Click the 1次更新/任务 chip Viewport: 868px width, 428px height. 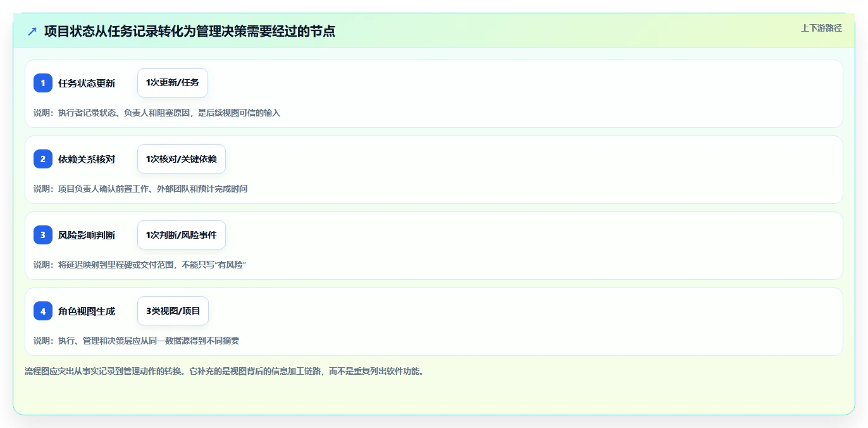[x=173, y=83]
